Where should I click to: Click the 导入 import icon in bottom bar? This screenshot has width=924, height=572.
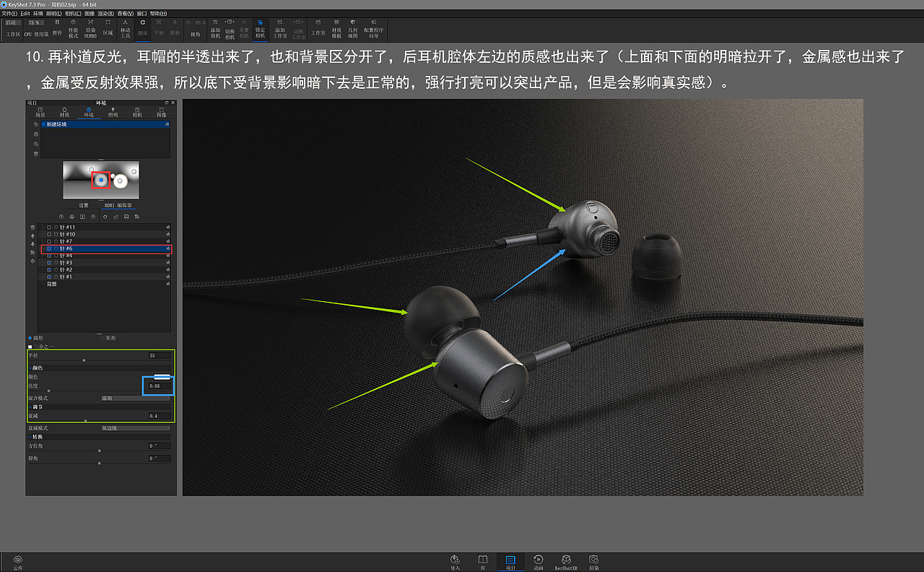click(455, 562)
